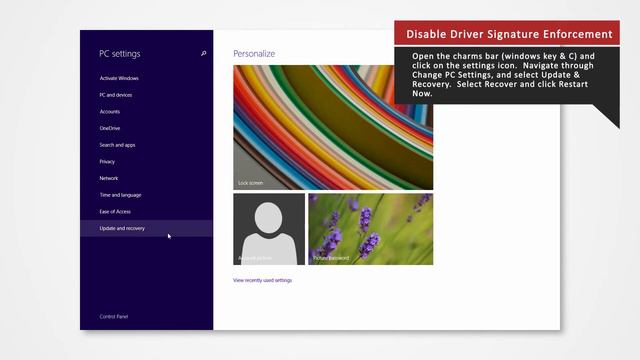Open the Accounts section
Screen dimensions: 640x360
click(109, 111)
